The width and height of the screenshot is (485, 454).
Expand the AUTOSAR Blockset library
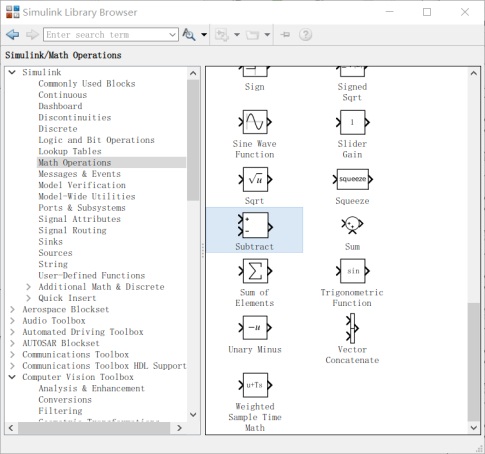12,343
